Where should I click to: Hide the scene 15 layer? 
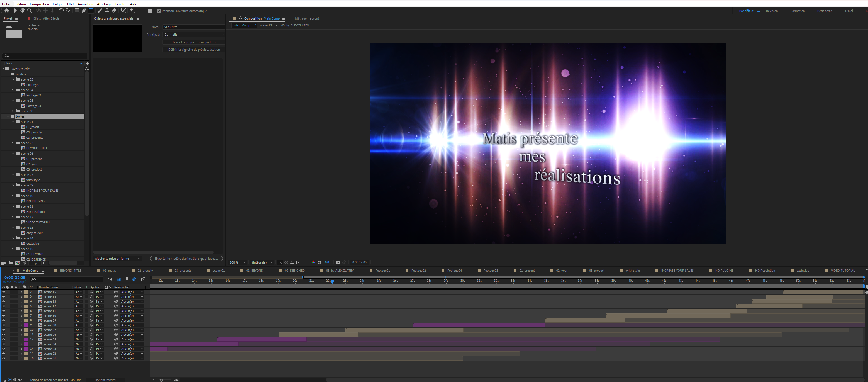3,292
